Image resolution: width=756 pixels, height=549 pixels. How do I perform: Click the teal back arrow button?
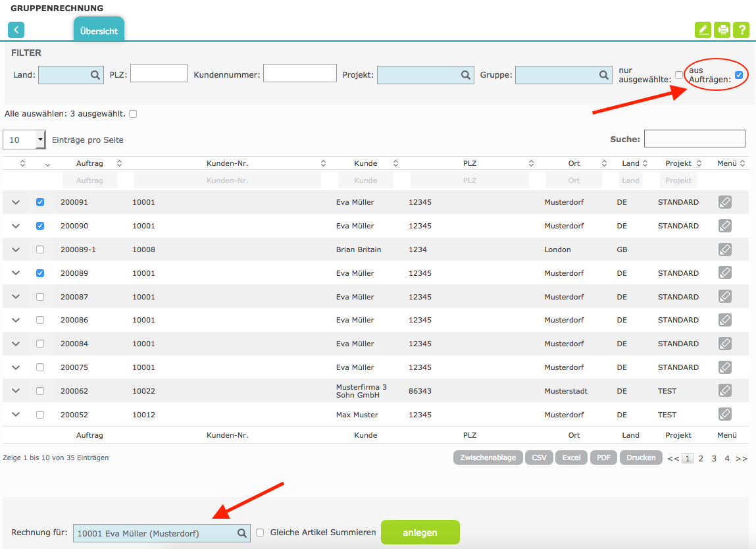pyautogui.click(x=16, y=30)
